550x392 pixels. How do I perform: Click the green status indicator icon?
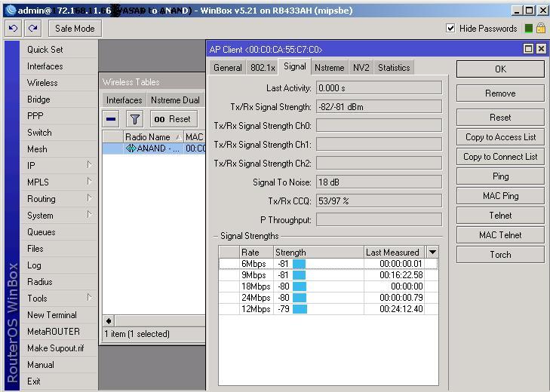529,29
